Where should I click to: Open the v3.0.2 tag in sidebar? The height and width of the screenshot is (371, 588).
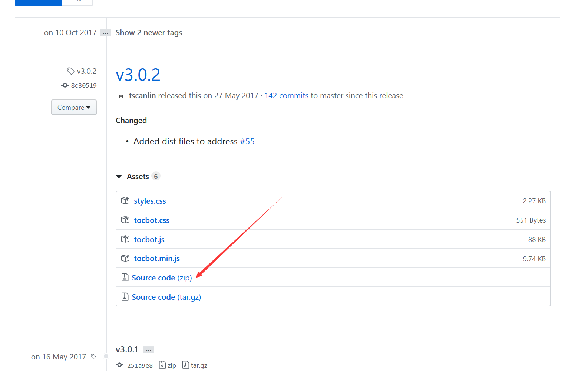(87, 71)
